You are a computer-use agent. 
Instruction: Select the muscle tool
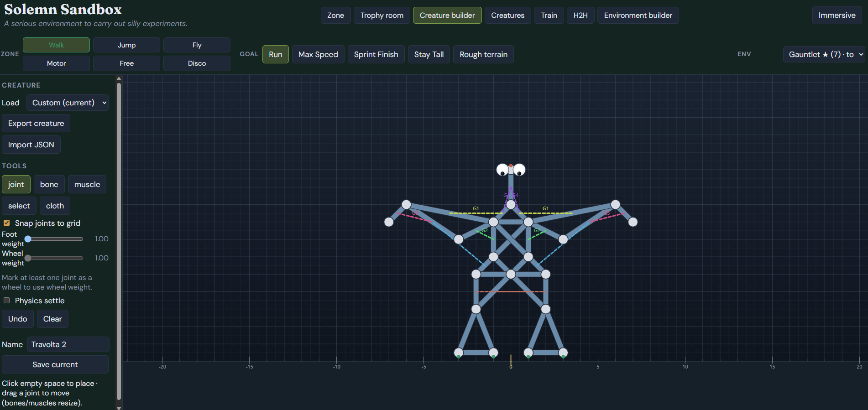[87, 184]
